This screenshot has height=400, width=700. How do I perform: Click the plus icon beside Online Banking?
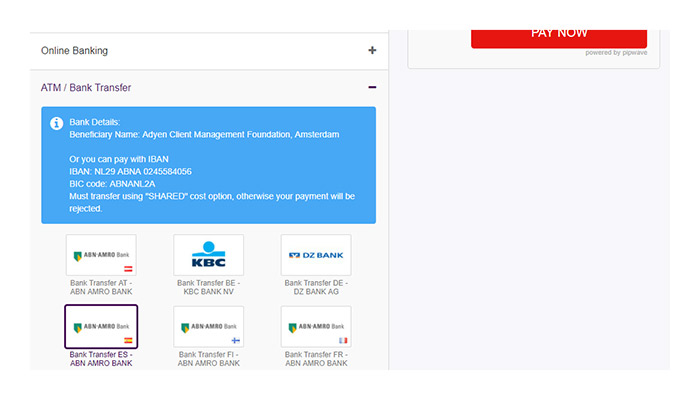[x=372, y=50]
